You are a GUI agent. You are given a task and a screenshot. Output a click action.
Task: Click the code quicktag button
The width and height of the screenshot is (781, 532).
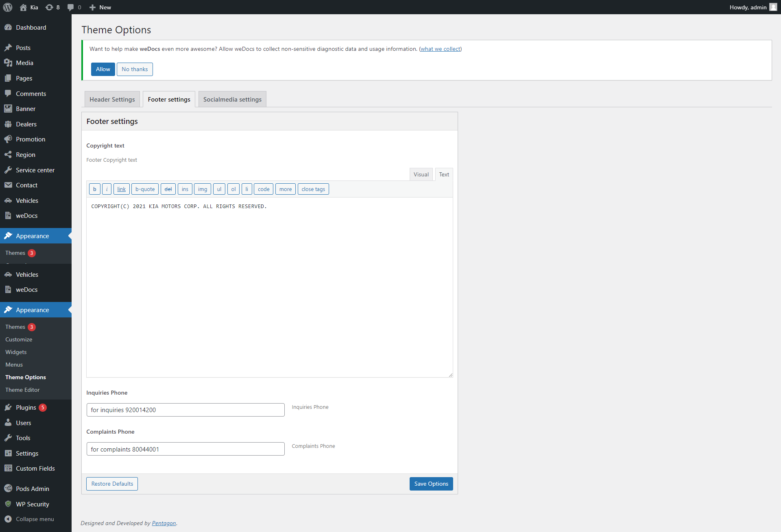pyautogui.click(x=264, y=189)
